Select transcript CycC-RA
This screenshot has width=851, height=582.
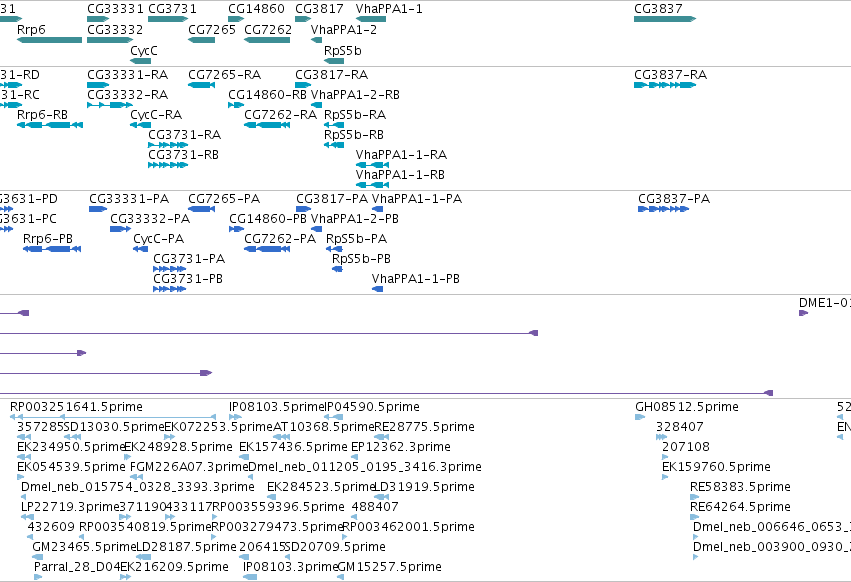tap(141, 125)
